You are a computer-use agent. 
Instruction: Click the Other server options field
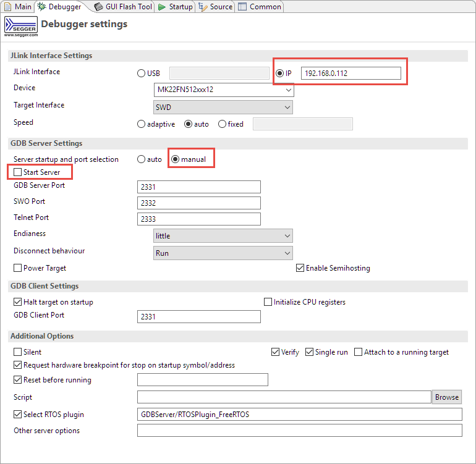tap(300, 431)
